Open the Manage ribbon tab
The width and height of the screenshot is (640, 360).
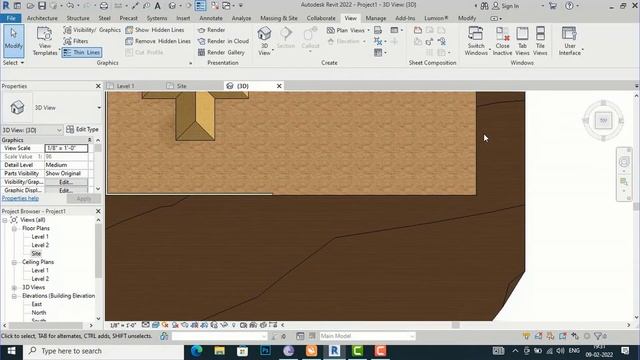tap(376, 18)
